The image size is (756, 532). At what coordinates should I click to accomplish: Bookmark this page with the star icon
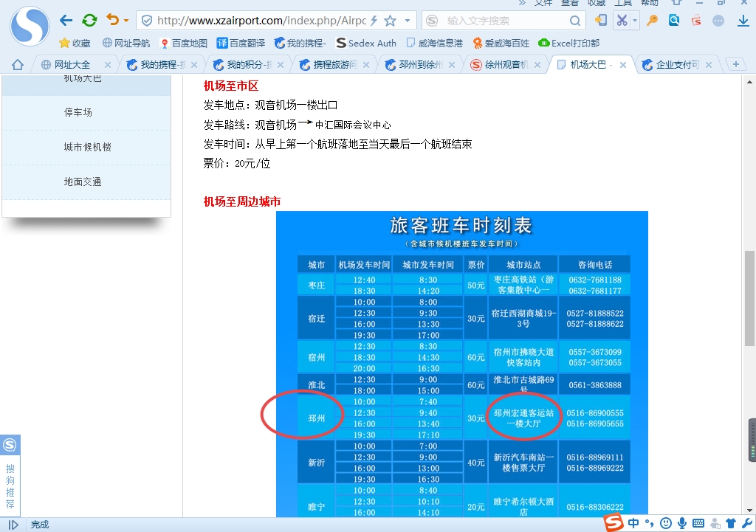click(x=390, y=21)
